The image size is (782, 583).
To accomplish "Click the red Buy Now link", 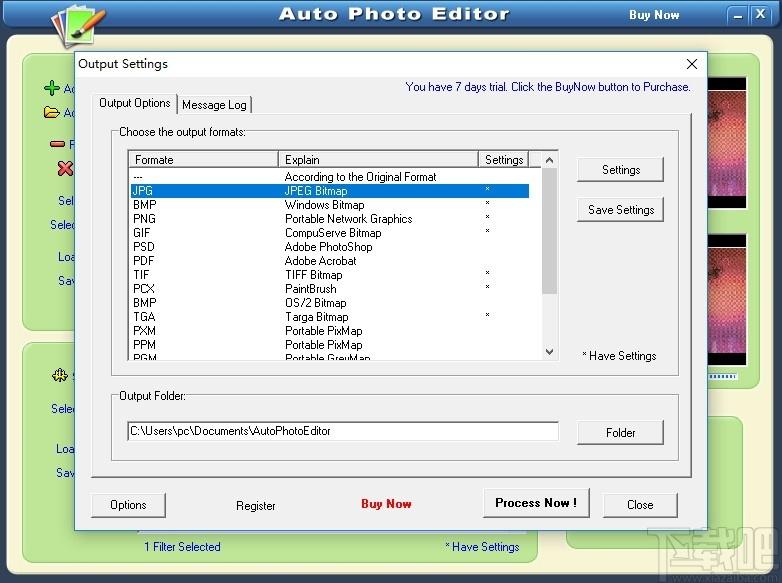I will tap(386, 504).
